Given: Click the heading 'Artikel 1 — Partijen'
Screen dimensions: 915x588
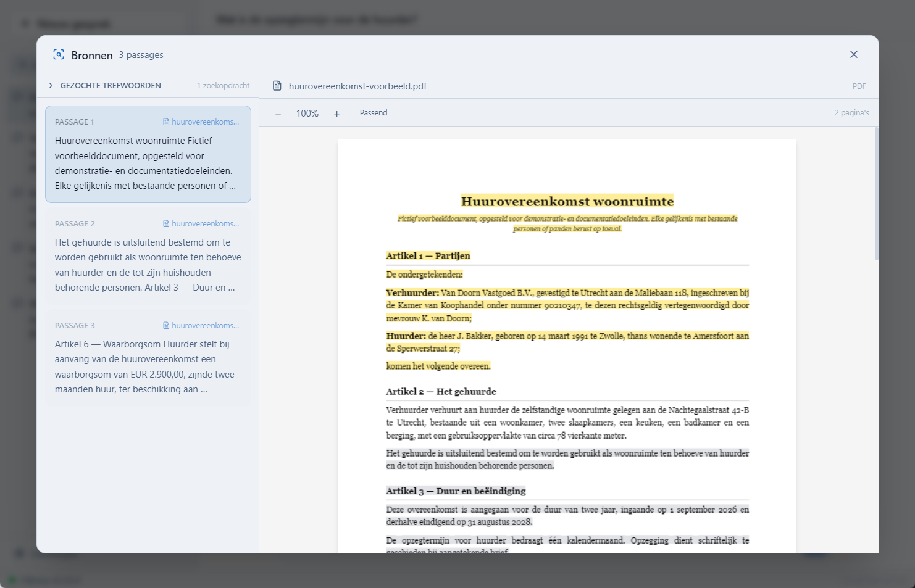Looking at the screenshot, I should pos(428,256).
